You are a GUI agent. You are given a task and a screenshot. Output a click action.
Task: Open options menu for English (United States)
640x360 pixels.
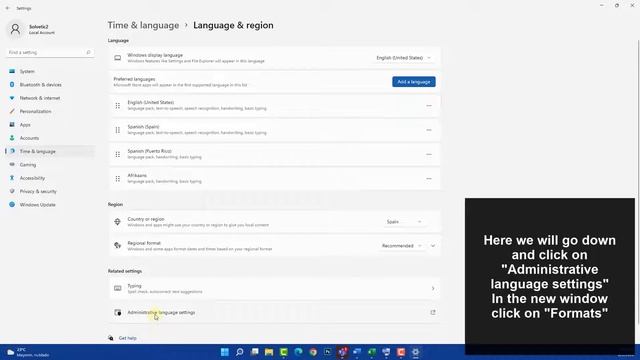pos(429,106)
